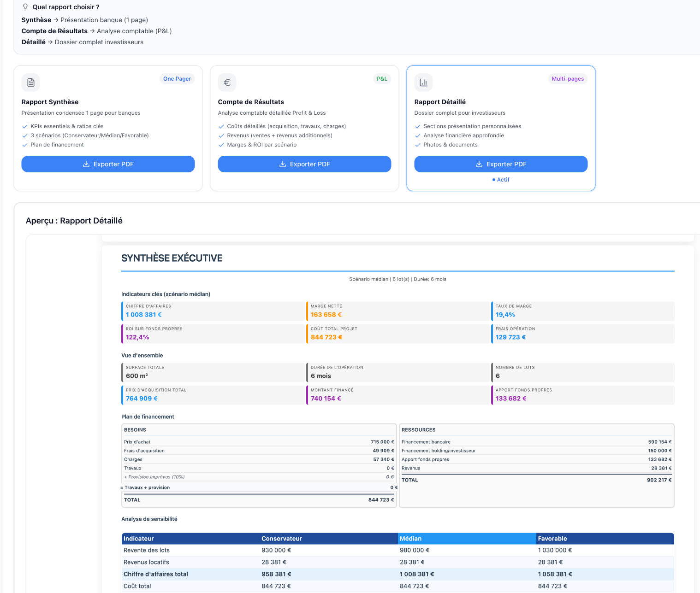Click the Multi-pages badge
Image resolution: width=700 pixels, height=593 pixels.
(x=568, y=79)
